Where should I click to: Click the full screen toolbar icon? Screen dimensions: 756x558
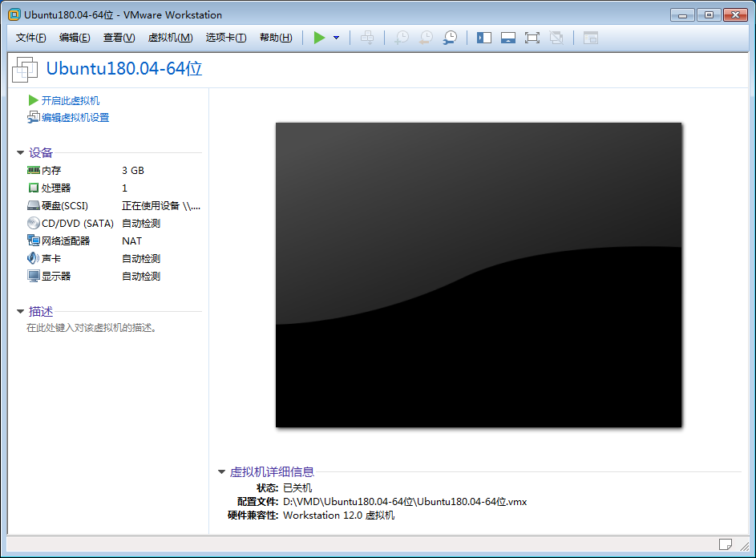click(x=532, y=38)
